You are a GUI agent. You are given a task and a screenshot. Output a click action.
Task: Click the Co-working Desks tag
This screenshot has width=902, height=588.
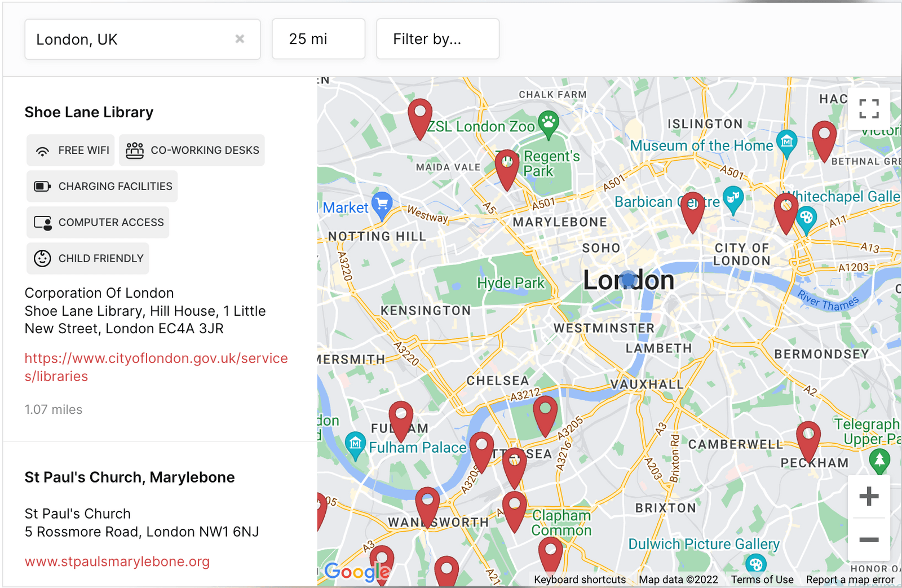click(192, 151)
